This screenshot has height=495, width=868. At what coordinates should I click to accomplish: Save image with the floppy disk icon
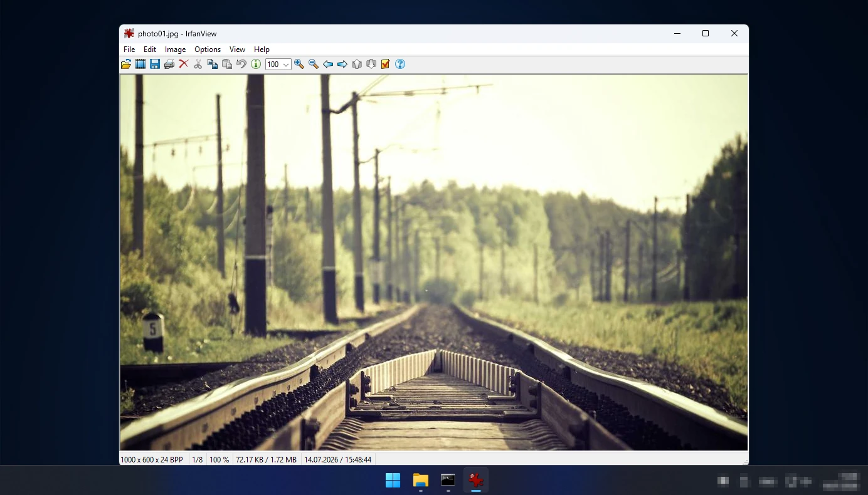[155, 64]
